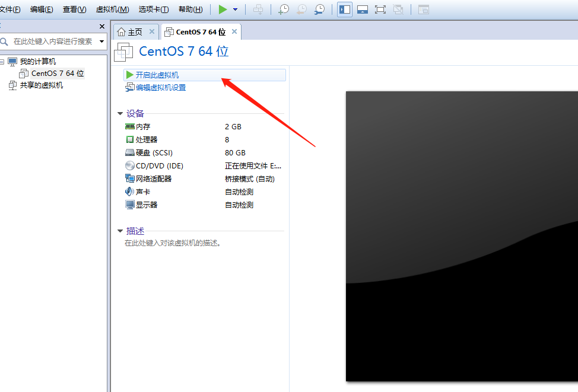Click 编辑虚拟机设置 link
578x392 pixels.
click(161, 88)
